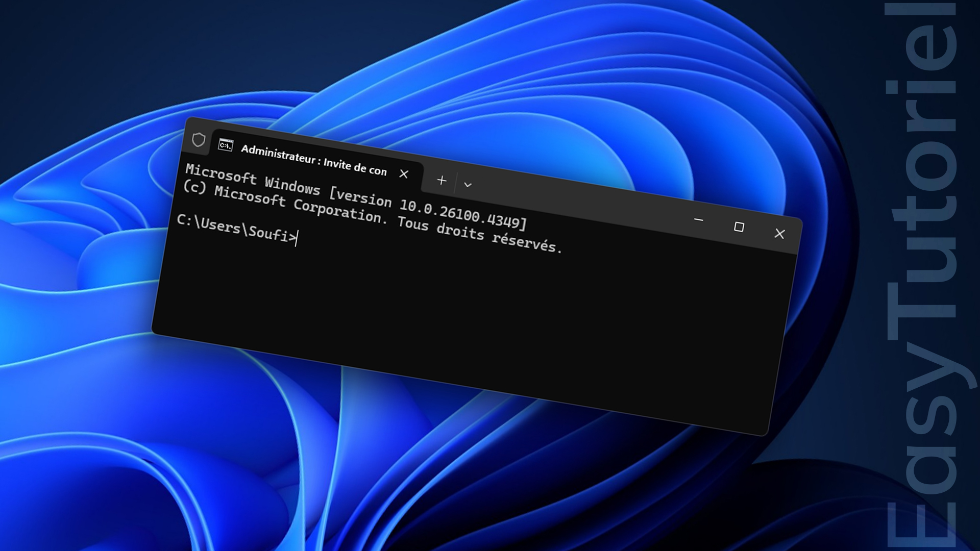
Task: Maximize the terminal window
Action: (739, 227)
